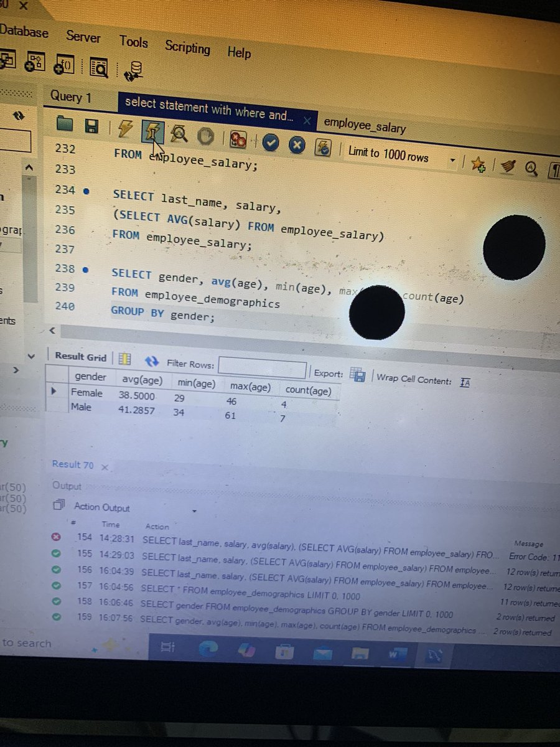Beautify the query with the broom icon
The height and width of the screenshot is (747, 560).
click(507, 166)
